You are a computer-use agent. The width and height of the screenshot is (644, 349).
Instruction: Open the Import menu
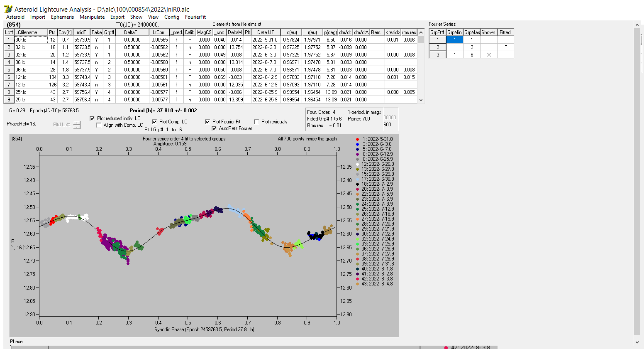pyautogui.click(x=38, y=17)
